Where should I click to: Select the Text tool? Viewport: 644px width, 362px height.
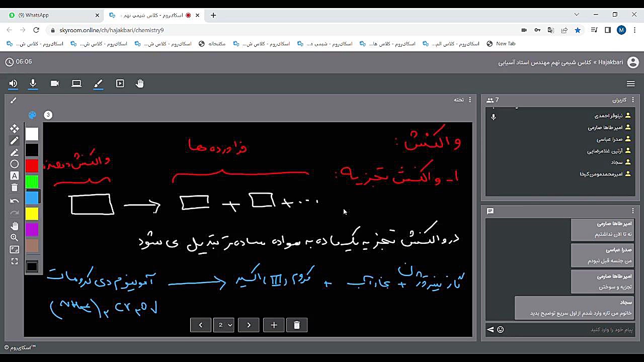coord(15,176)
